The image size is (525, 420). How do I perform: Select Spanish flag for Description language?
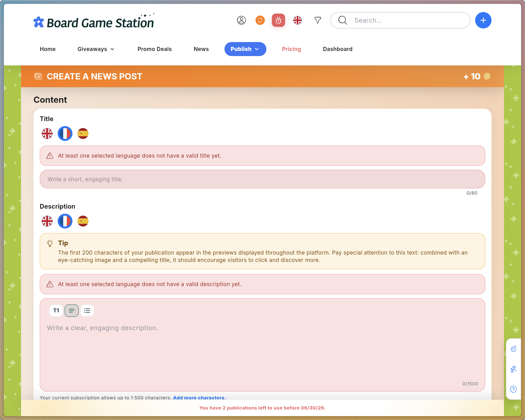(83, 221)
